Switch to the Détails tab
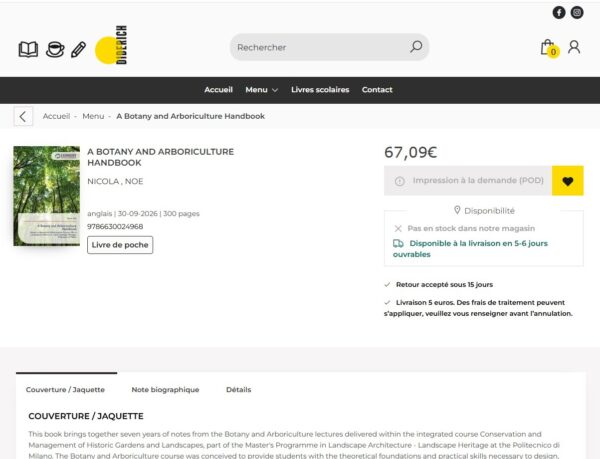This screenshot has width=600, height=459. (x=238, y=389)
